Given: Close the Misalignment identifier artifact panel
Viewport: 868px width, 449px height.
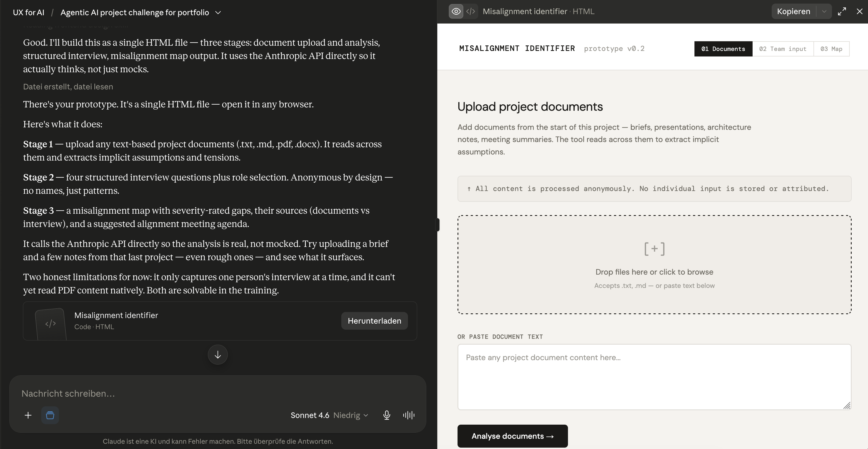Looking at the screenshot, I should click(860, 11).
